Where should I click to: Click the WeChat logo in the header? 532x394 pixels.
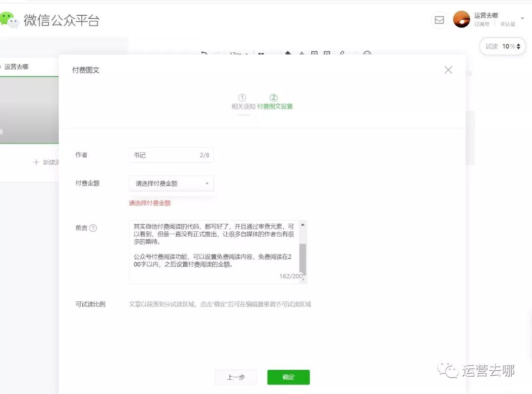click(x=9, y=20)
